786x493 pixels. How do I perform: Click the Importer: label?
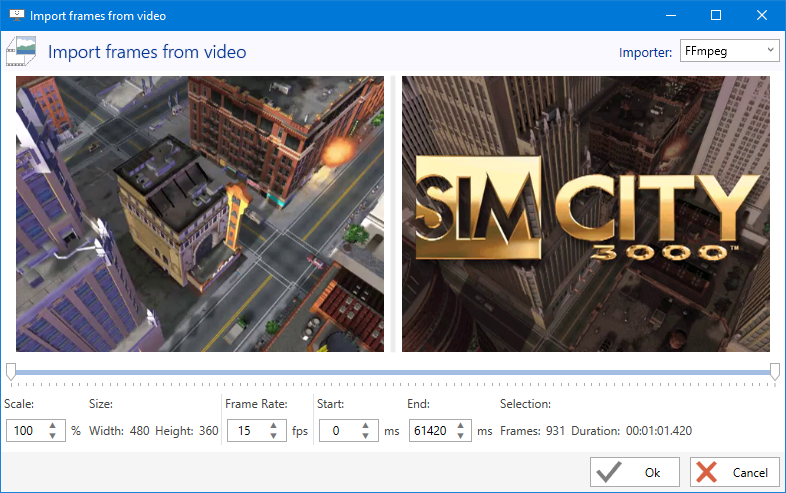(645, 52)
